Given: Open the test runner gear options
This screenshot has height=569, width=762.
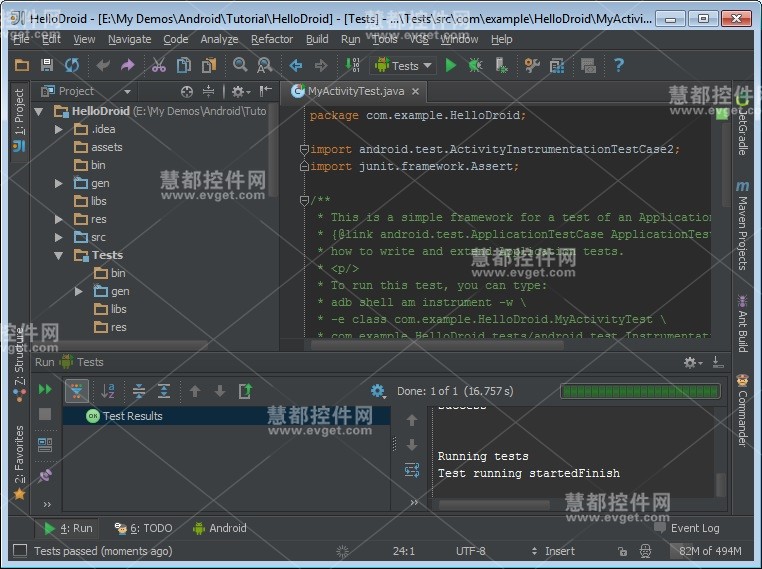Looking at the screenshot, I should pos(378,391).
